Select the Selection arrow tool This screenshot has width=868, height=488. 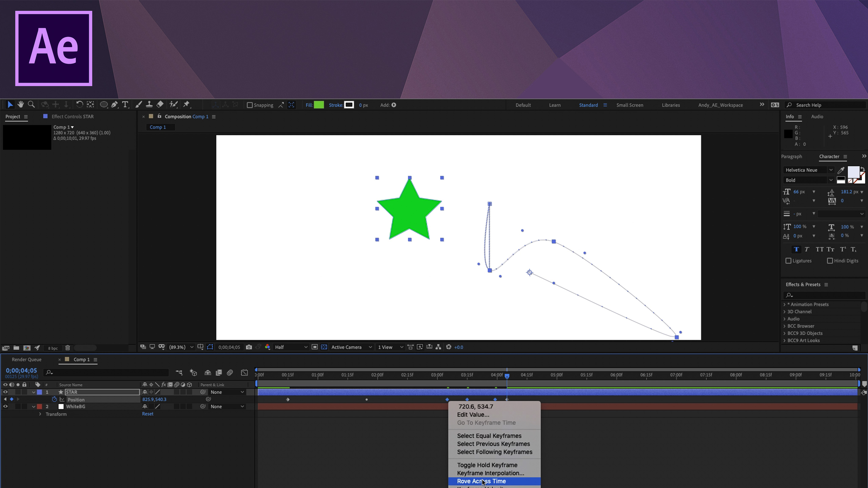click(10, 105)
